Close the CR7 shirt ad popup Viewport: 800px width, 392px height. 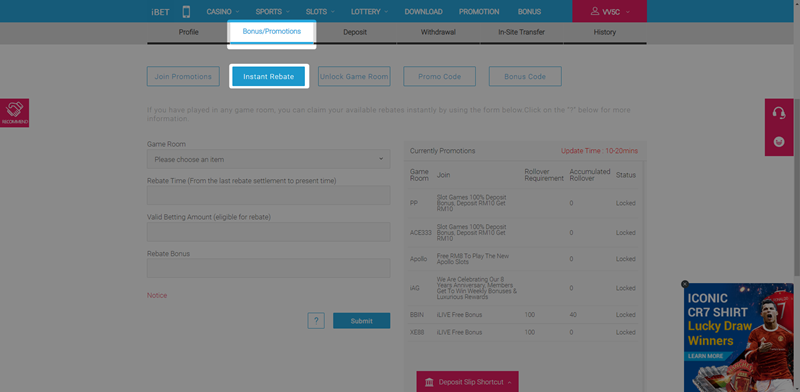[x=685, y=284]
